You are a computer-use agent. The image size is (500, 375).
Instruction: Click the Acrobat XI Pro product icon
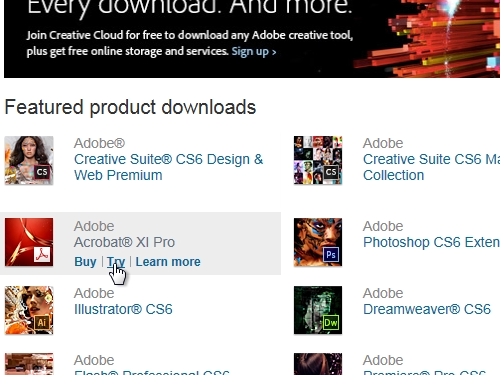click(29, 242)
